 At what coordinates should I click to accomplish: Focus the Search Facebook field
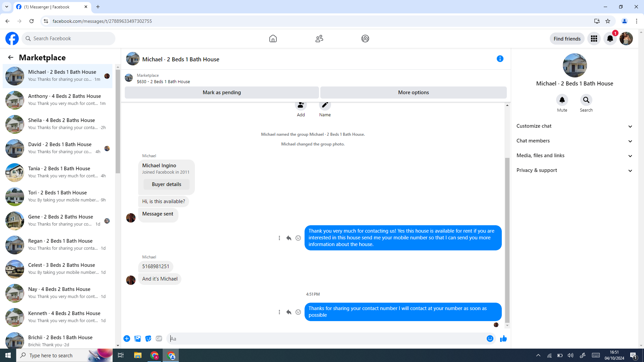tap(69, 39)
